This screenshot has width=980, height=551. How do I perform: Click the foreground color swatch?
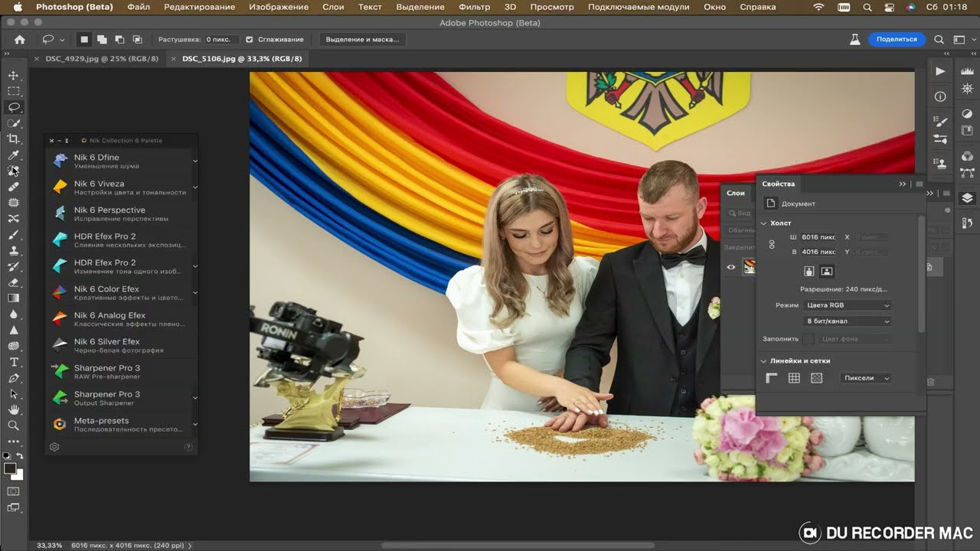tap(10, 468)
